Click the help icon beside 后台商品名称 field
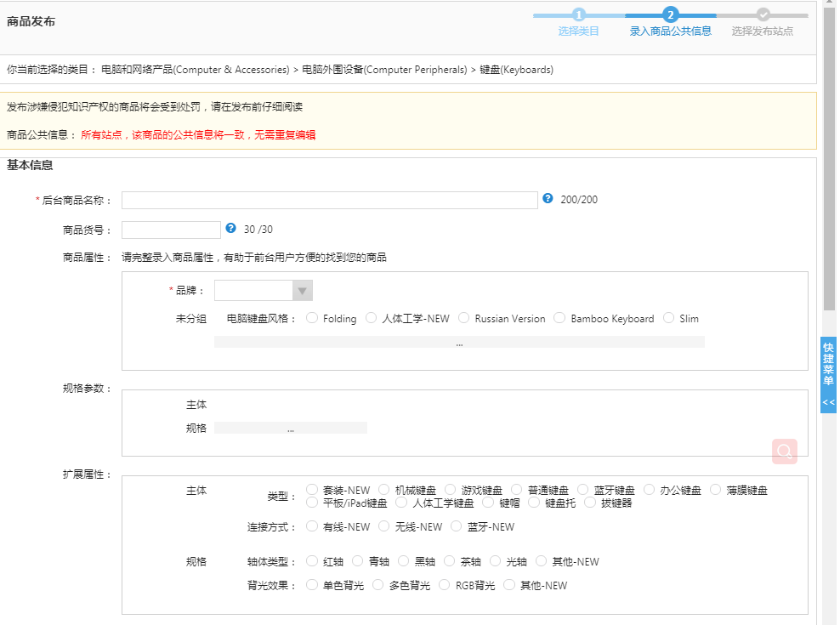The width and height of the screenshot is (840, 625). point(548,198)
